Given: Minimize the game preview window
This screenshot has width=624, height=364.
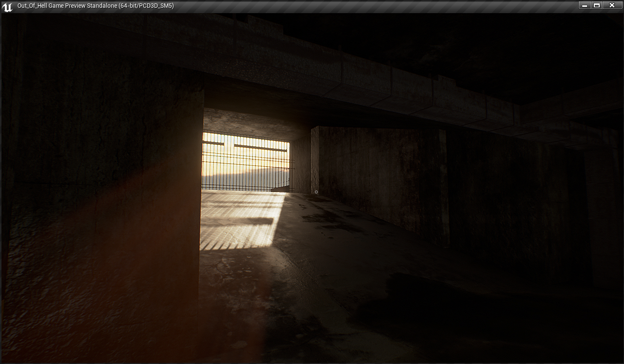Looking at the screenshot, I should (x=584, y=5).
